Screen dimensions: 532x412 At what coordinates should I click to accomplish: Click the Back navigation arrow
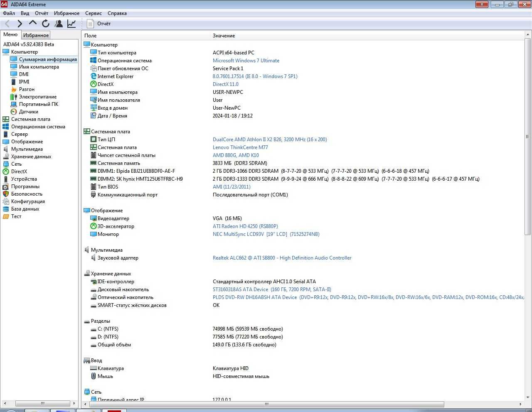7,24
